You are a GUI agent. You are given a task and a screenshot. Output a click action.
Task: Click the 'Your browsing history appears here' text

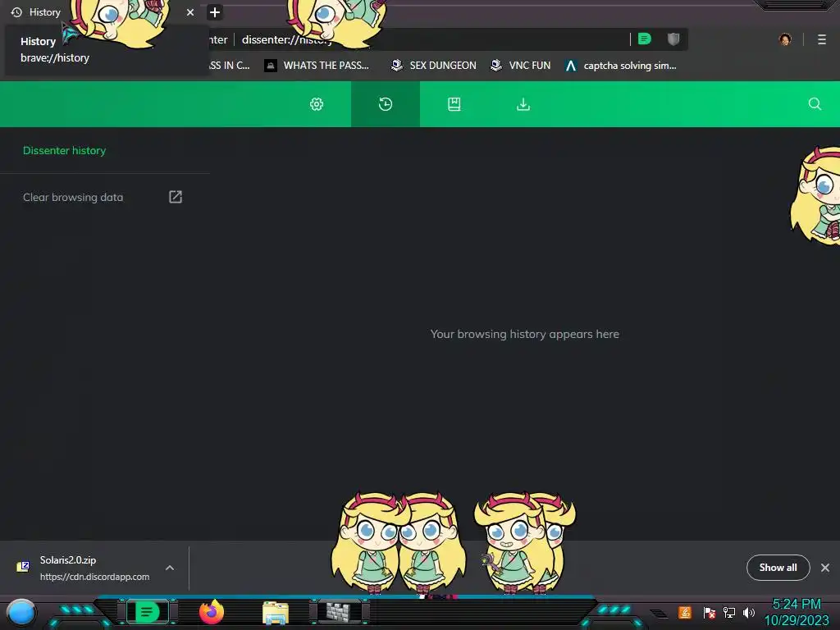(x=524, y=334)
